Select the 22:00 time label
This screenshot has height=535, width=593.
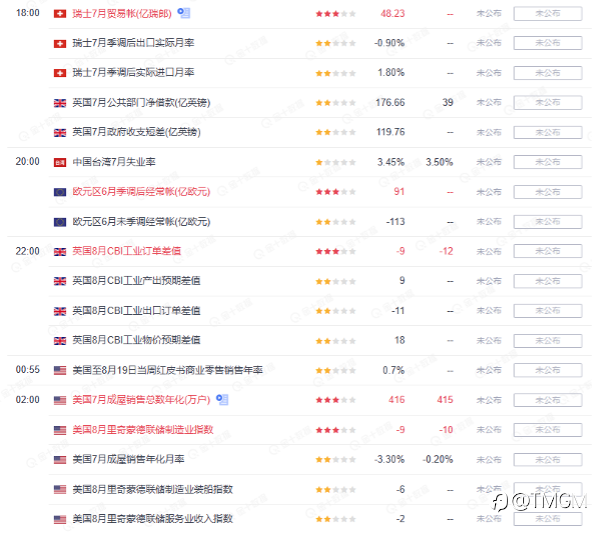[x=28, y=251]
